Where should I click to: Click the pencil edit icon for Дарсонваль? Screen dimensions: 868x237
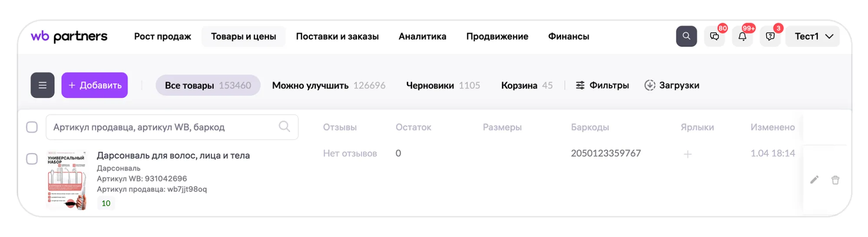click(814, 180)
